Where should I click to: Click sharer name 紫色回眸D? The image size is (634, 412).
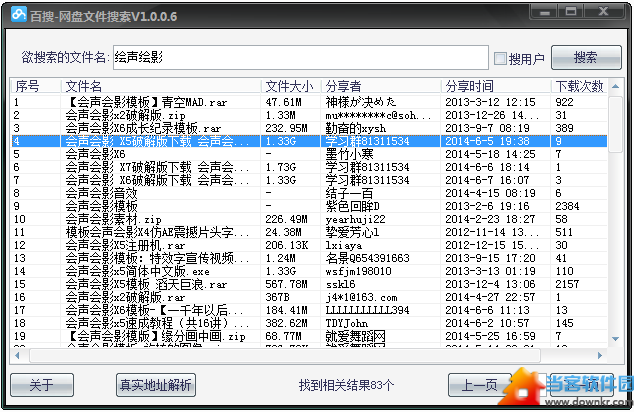353,206
